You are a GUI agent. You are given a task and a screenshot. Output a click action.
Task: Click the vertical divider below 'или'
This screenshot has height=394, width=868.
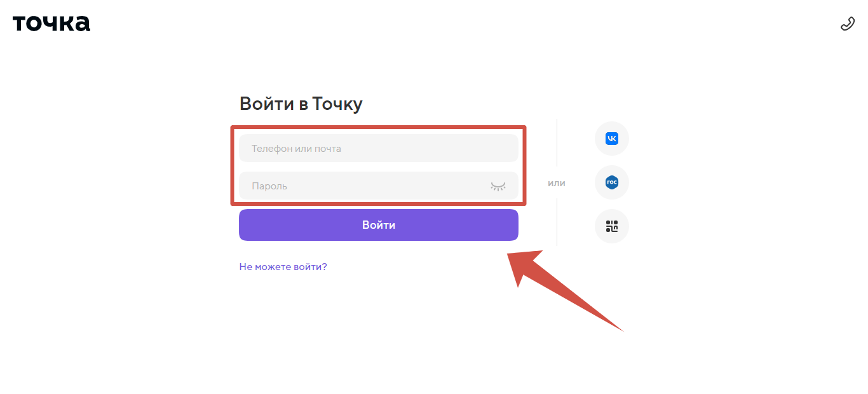pyautogui.click(x=557, y=222)
